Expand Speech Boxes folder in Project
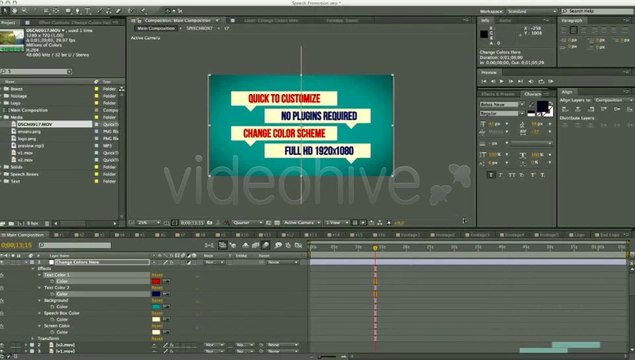 (1, 174)
